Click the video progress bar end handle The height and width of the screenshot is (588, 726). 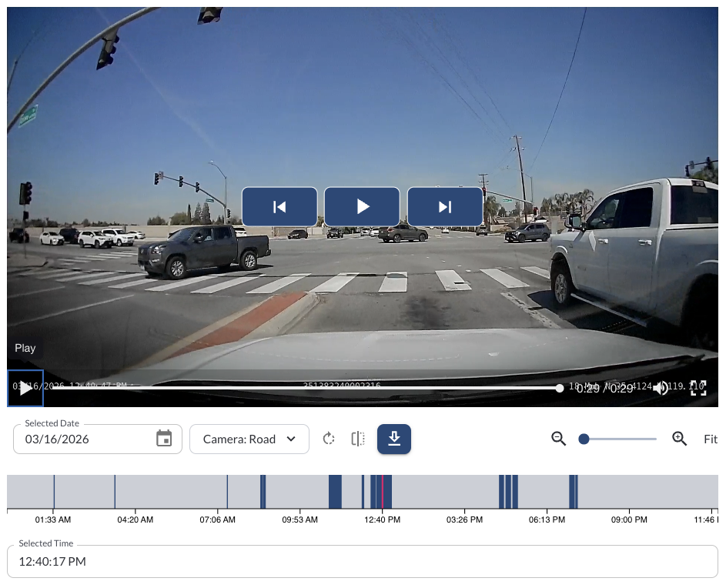tap(560, 389)
